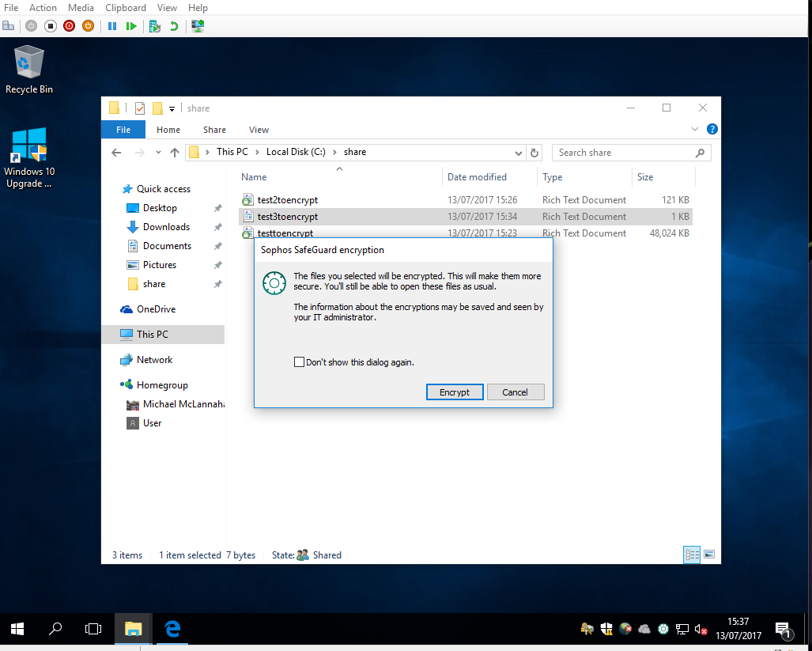Expand the Explorer ribbon with the chevron

tap(695, 129)
